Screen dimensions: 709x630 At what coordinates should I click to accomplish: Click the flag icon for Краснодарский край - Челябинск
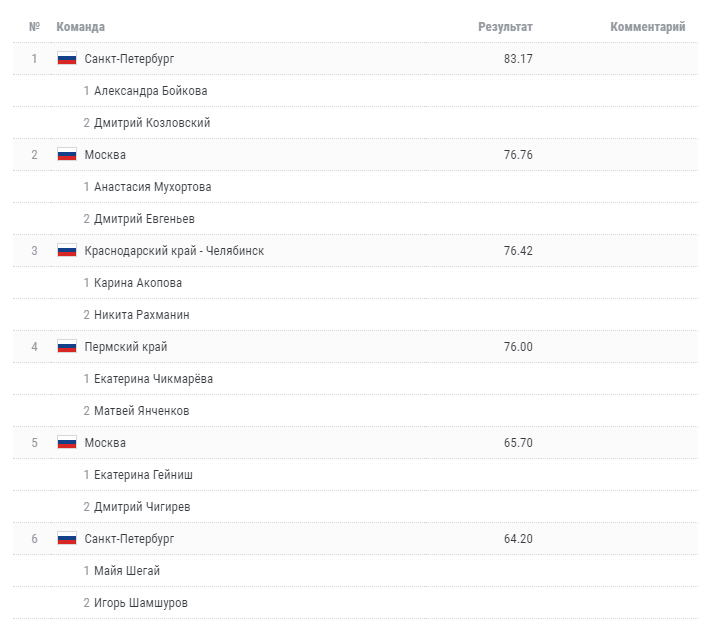coord(67,251)
